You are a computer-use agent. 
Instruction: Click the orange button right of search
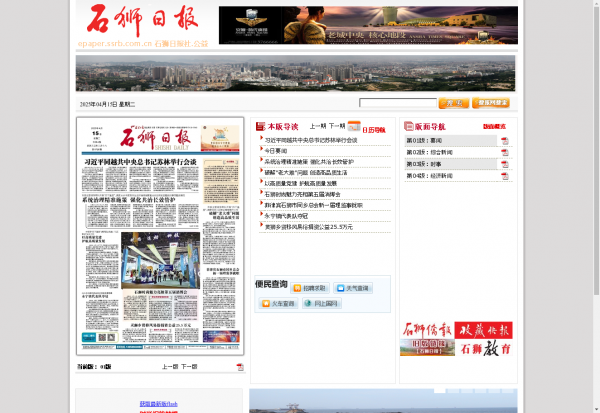click(x=453, y=103)
